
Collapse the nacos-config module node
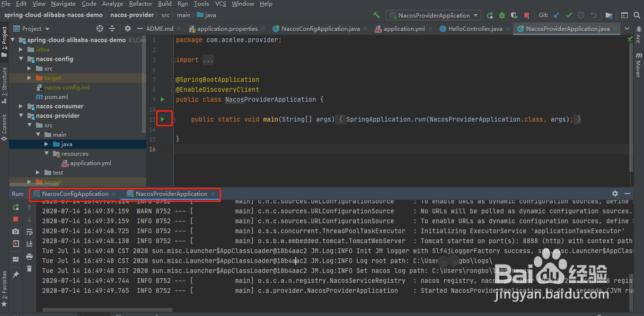tap(21, 59)
